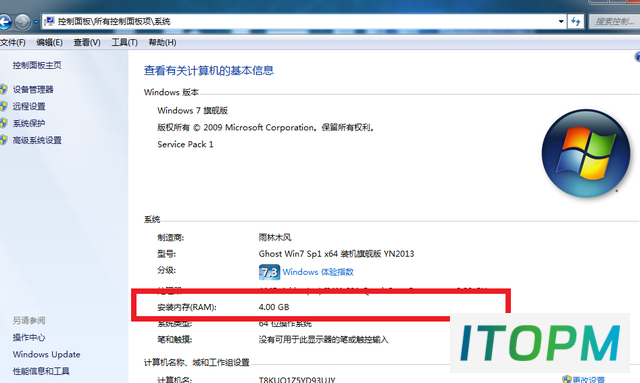The width and height of the screenshot is (640, 383).
Task: Open the 文件(F) menu
Action: (x=12, y=42)
